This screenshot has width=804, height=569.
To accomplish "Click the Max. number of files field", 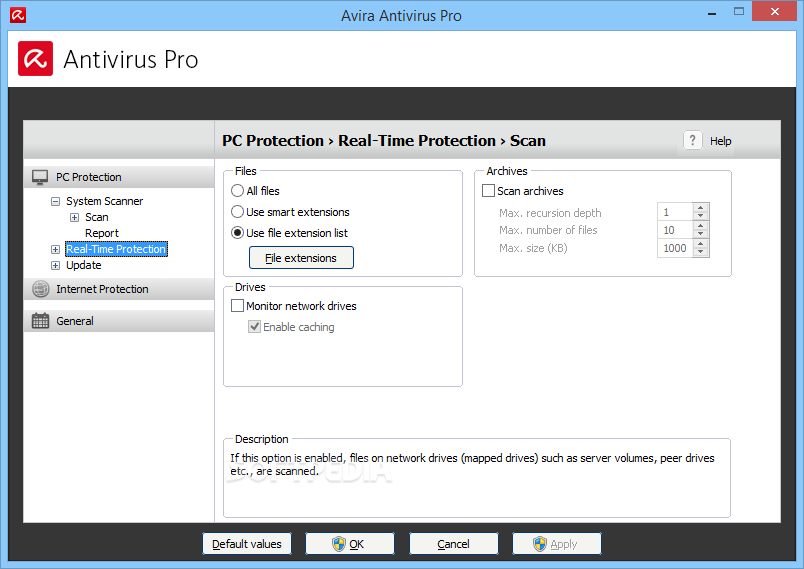I will click(675, 230).
